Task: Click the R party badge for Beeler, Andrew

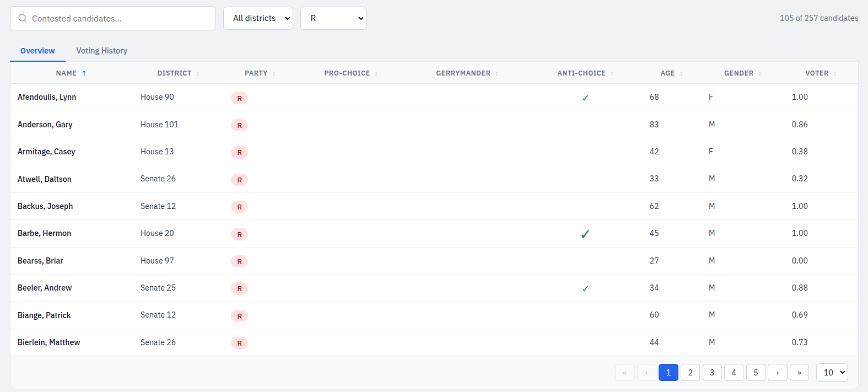Action: (x=239, y=288)
